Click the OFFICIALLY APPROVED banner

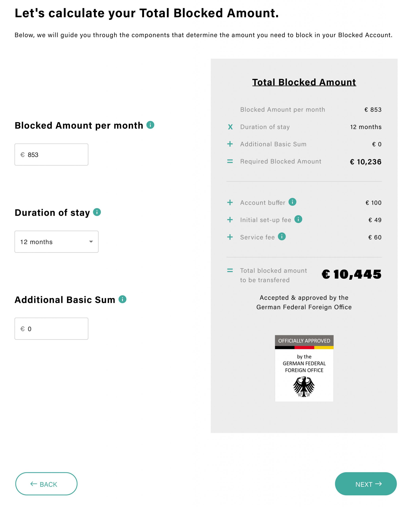[x=304, y=341]
